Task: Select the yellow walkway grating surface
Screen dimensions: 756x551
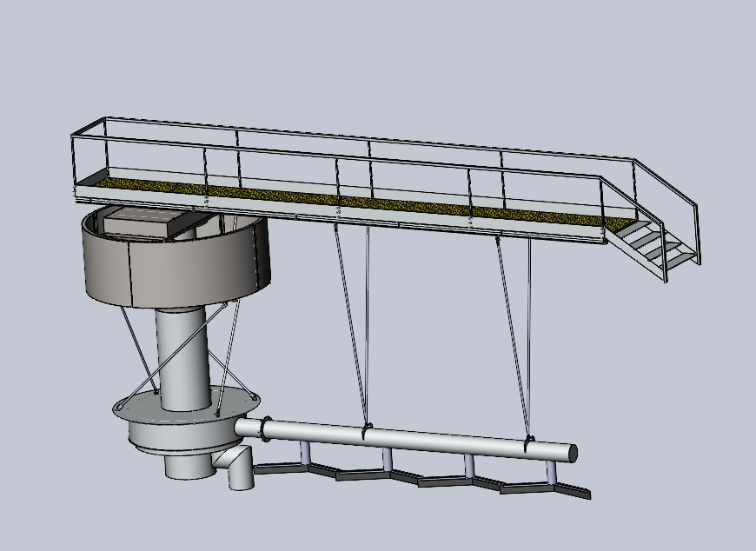Action: [x=348, y=202]
